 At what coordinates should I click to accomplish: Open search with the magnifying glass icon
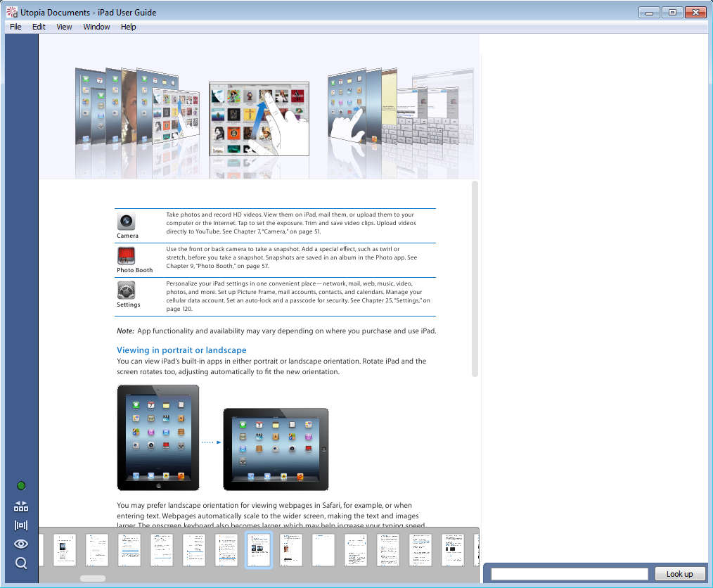(21, 563)
